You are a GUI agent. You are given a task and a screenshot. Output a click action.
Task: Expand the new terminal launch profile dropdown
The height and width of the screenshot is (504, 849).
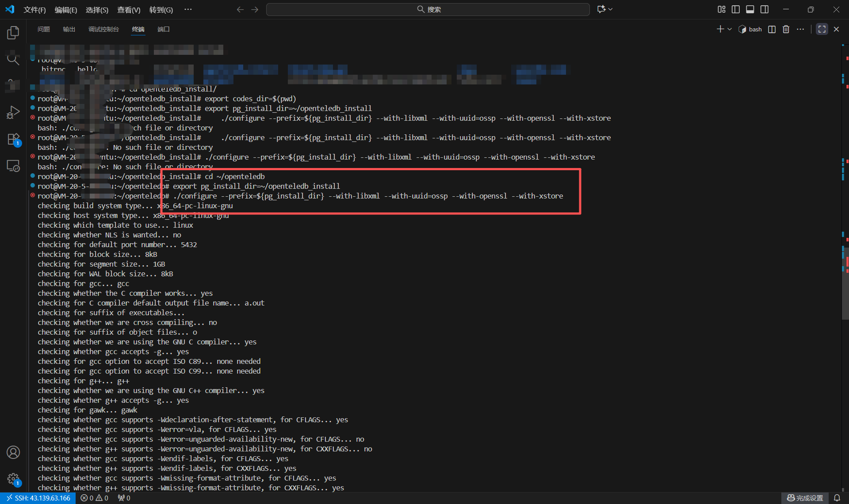(x=730, y=29)
